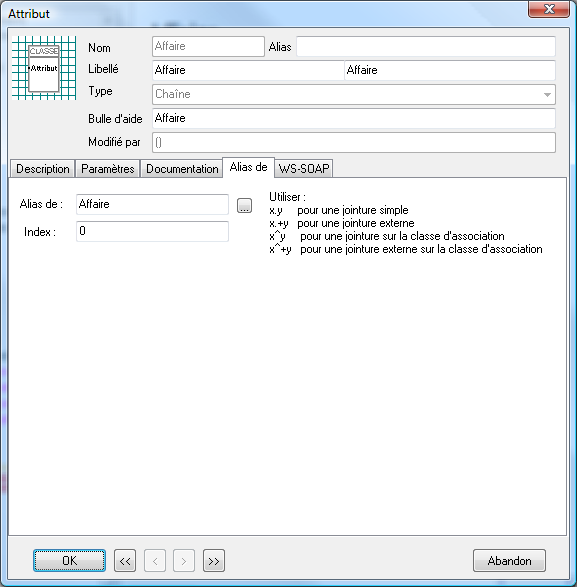The height and width of the screenshot is (587, 577).
Task: Confirm with the OK button
Action: tap(69, 560)
